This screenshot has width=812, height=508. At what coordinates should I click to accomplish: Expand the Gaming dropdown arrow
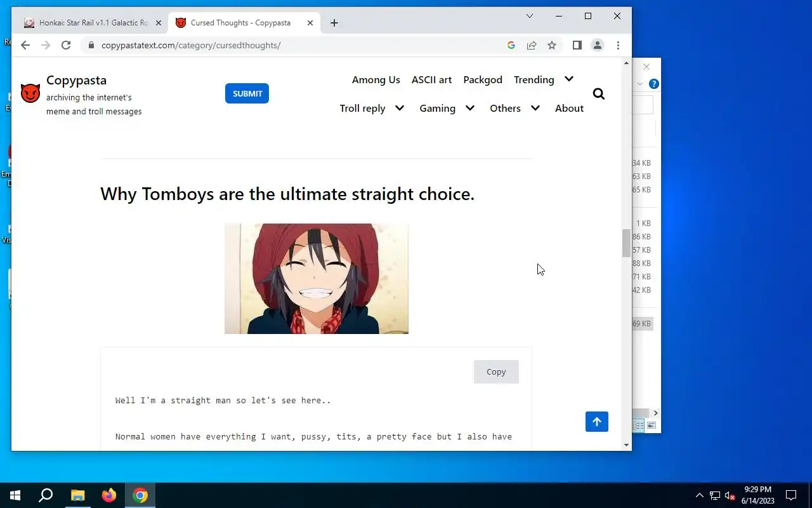pyautogui.click(x=470, y=108)
